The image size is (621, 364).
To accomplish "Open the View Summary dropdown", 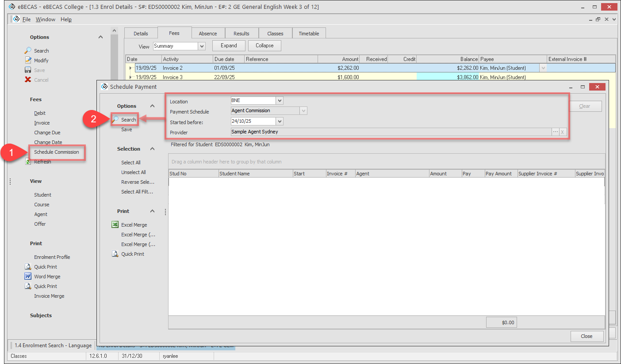I will pos(202,46).
